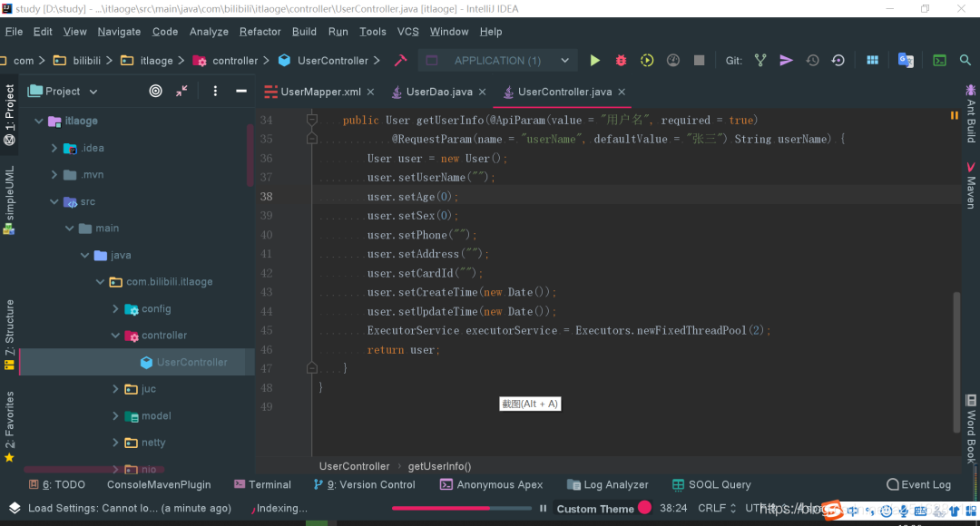The height and width of the screenshot is (526, 980).
Task: Run with coverage icon in toolbar
Action: (x=647, y=61)
